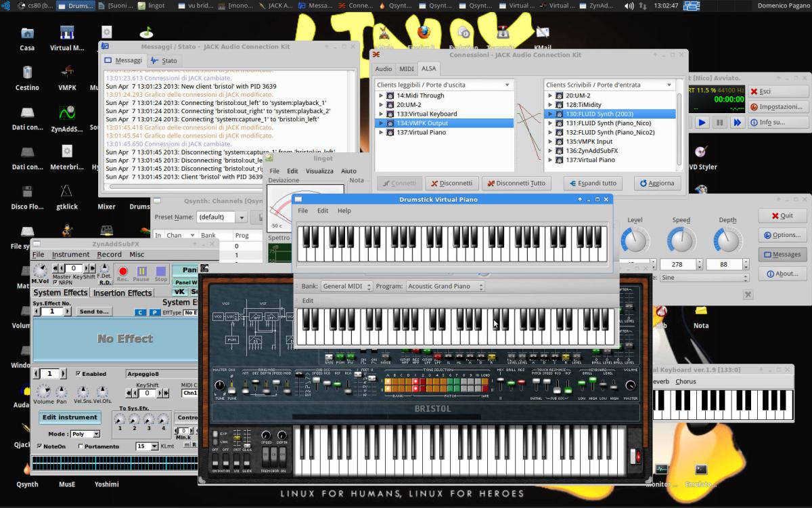
Task: Click the Send to... button in ZynAddSubFX
Action: tap(94, 312)
